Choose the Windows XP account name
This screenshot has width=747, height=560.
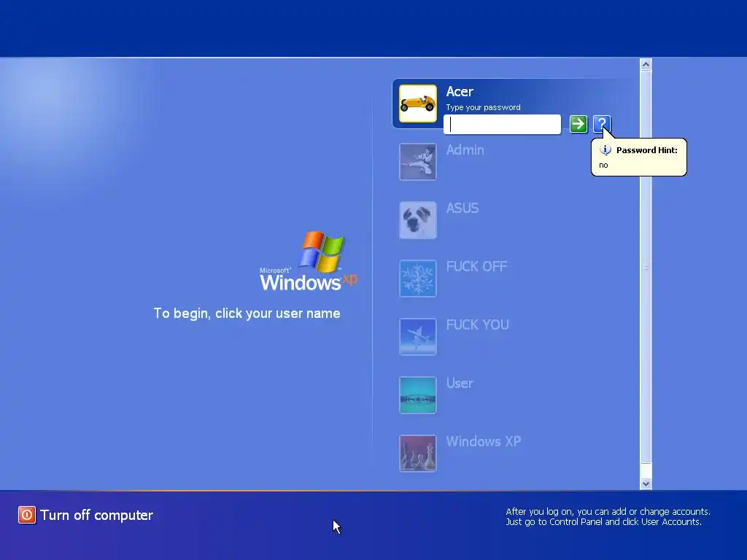(x=484, y=441)
